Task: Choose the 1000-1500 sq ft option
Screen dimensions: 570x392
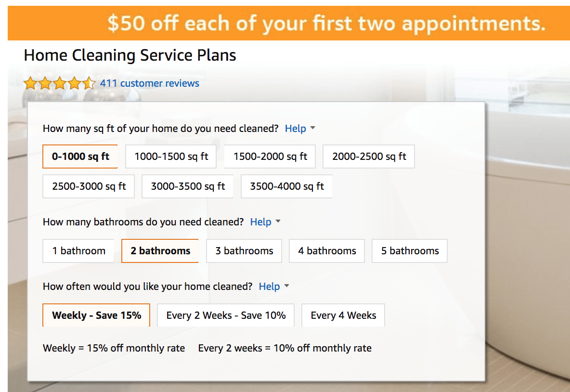Action: pos(171,157)
